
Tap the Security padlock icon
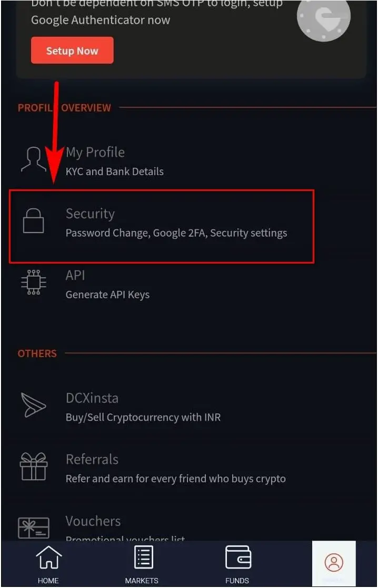pyautogui.click(x=33, y=220)
